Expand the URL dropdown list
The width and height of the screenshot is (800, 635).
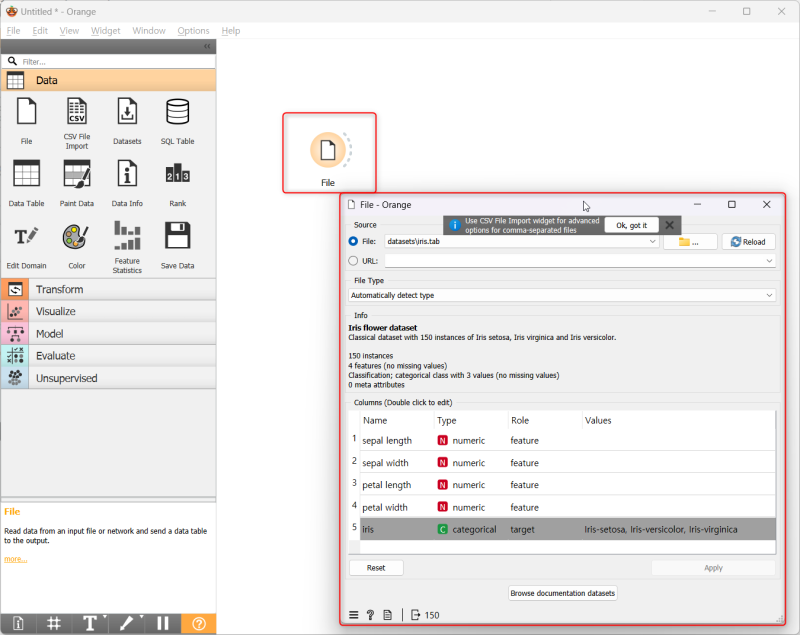pos(769,261)
